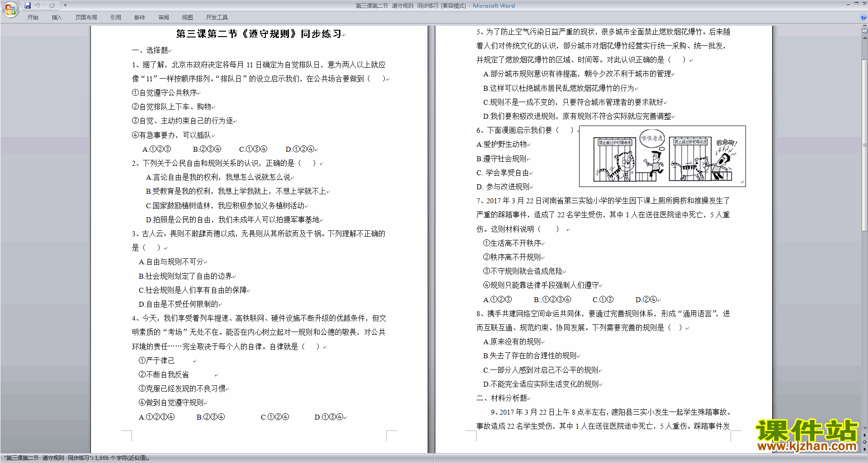The image size is (868, 463).
Task: Open the 邮件 ribbon tab
Action: click(x=140, y=17)
